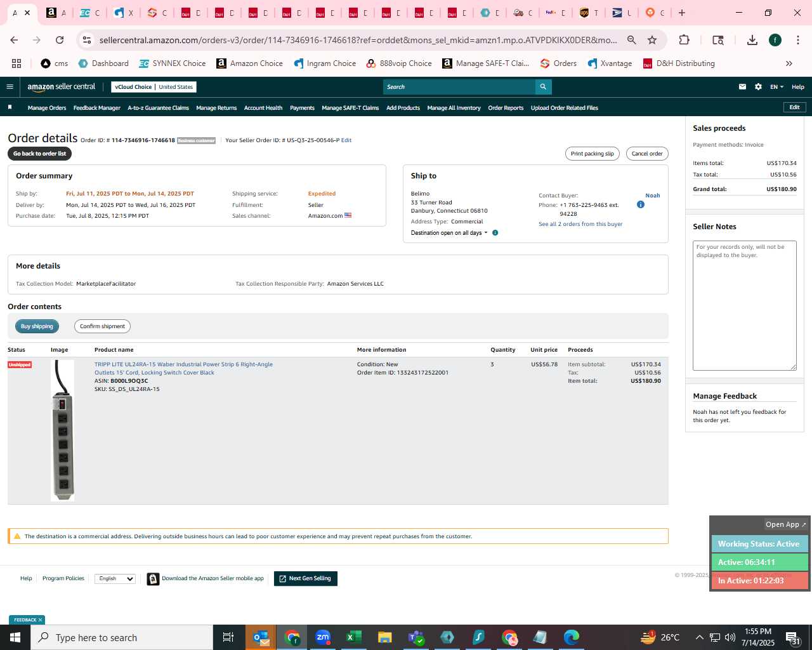The height and width of the screenshot is (650, 812).
Task: Click the power strip product image
Action: [62, 430]
